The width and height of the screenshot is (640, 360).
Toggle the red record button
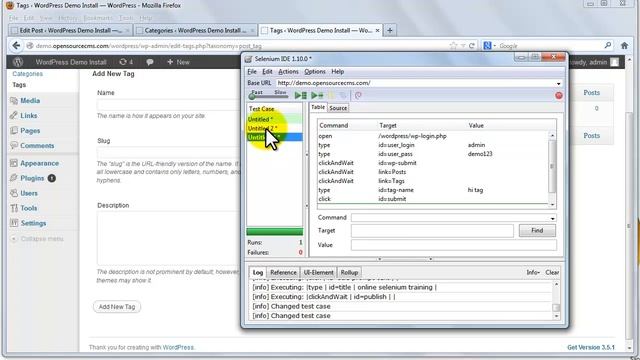(559, 96)
